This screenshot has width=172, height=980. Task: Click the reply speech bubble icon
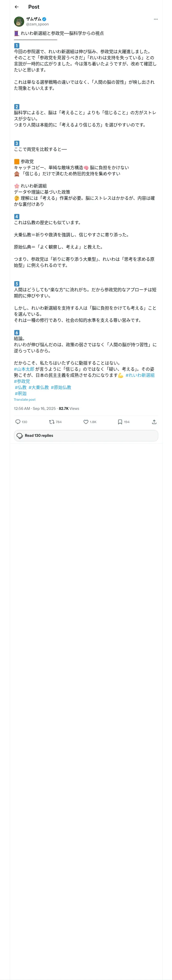18,422
